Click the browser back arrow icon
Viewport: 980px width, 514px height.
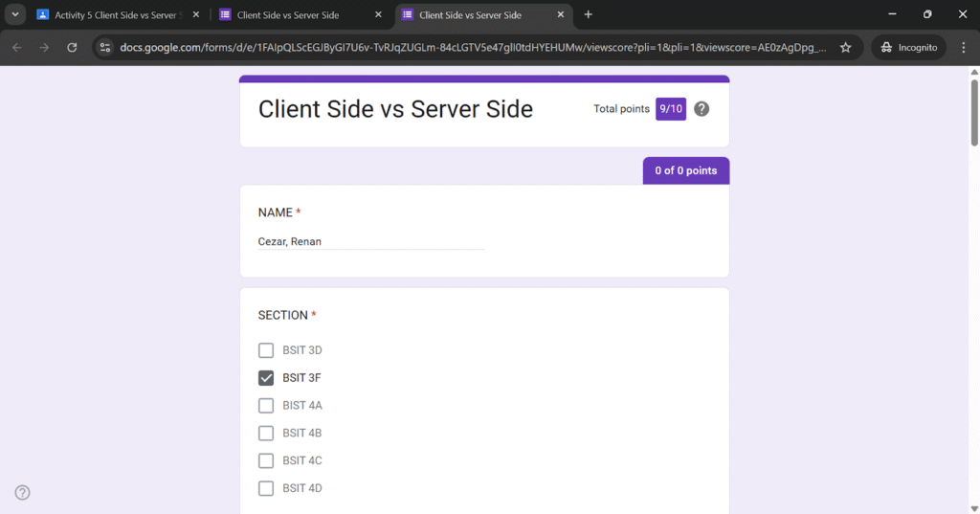coord(17,47)
